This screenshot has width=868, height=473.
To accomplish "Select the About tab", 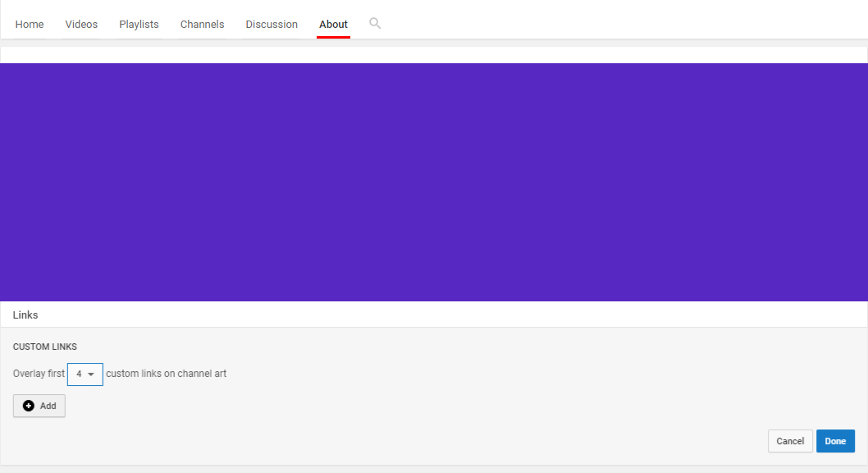I will pyautogui.click(x=333, y=24).
